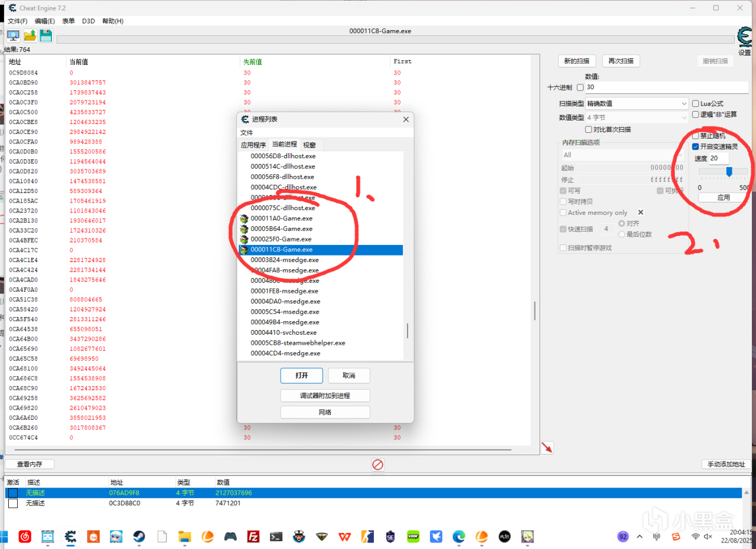Open the KOOK app from the taskbar
The width and height of the screenshot is (756, 549).
tap(413, 537)
